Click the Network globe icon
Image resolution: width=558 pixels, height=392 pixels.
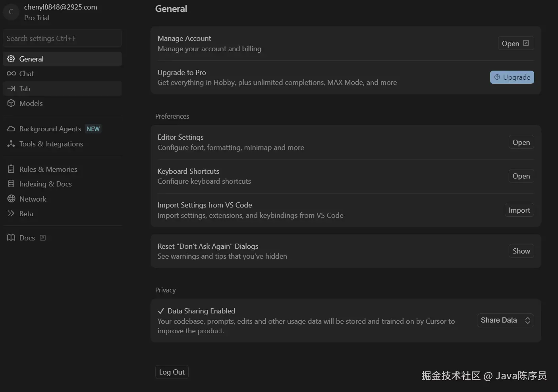pyautogui.click(x=11, y=199)
